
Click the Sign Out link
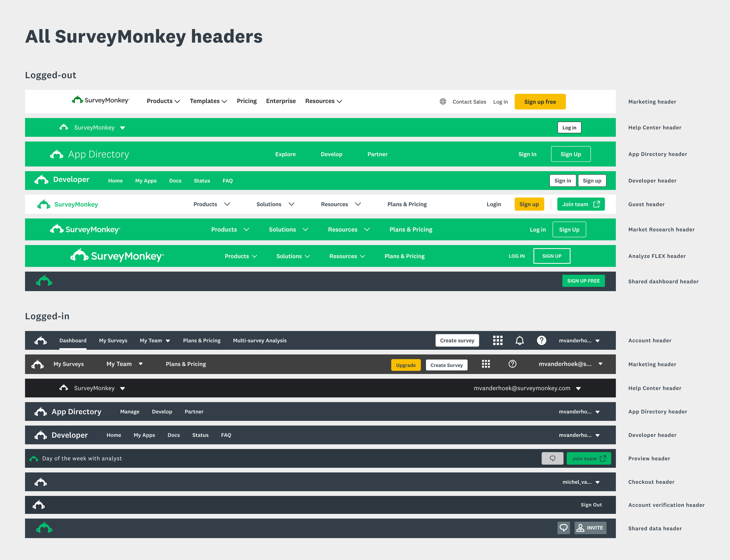click(x=591, y=505)
